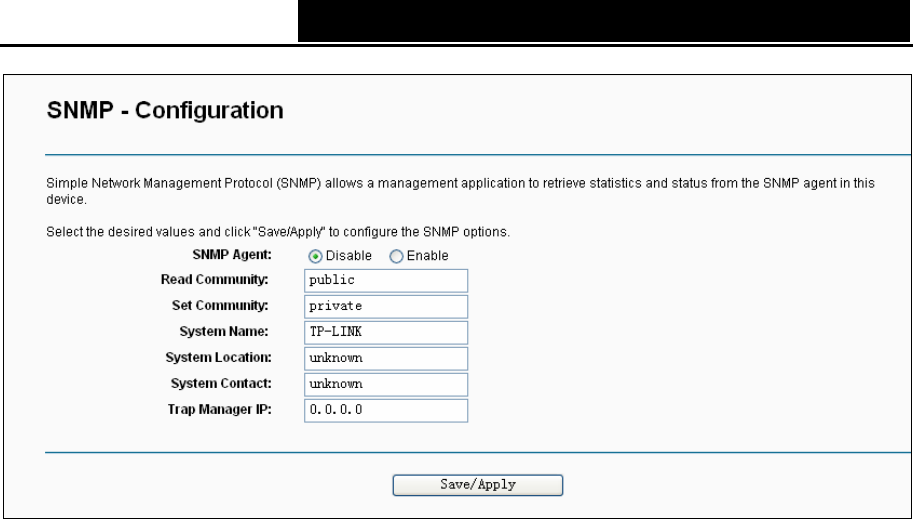The height and width of the screenshot is (519, 913).
Task: Click the SNMP - Configuration heading
Action: [x=165, y=110]
